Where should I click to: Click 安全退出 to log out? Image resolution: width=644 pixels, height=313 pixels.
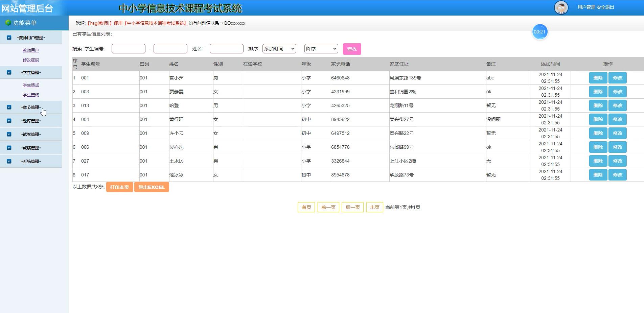606,7
